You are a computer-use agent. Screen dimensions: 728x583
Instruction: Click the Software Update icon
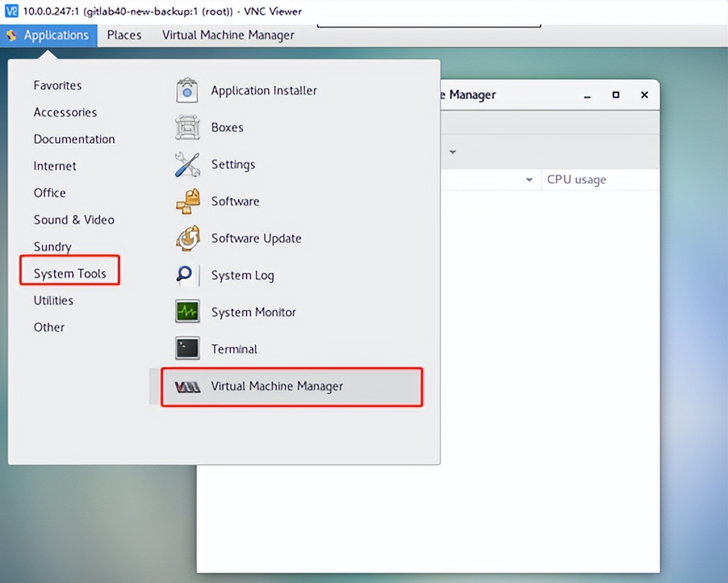pyautogui.click(x=187, y=238)
